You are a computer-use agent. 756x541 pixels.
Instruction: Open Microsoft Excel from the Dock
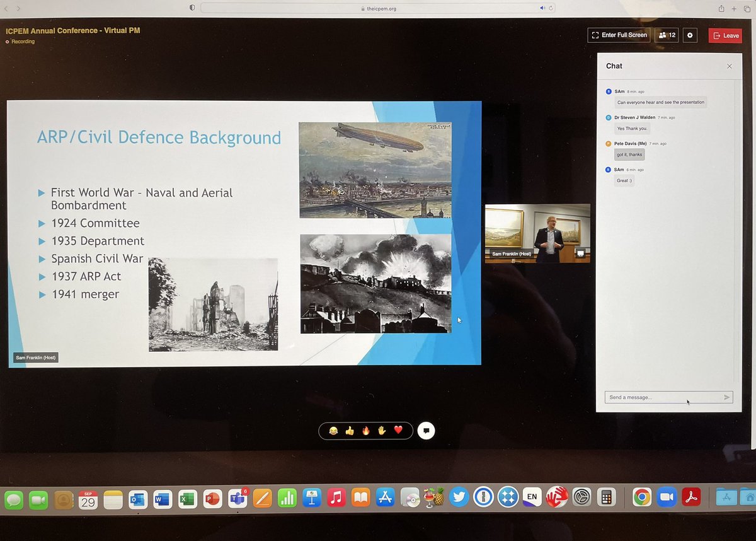pos(187,499)
